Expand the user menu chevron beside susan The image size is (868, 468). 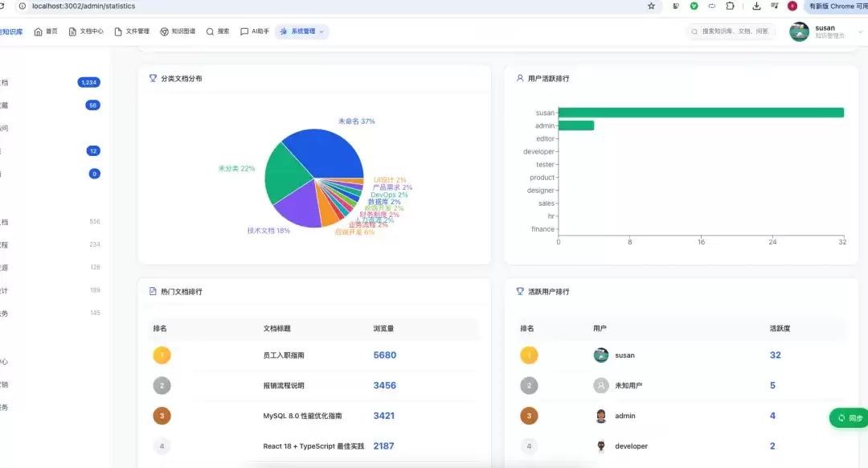pos(860,31)
